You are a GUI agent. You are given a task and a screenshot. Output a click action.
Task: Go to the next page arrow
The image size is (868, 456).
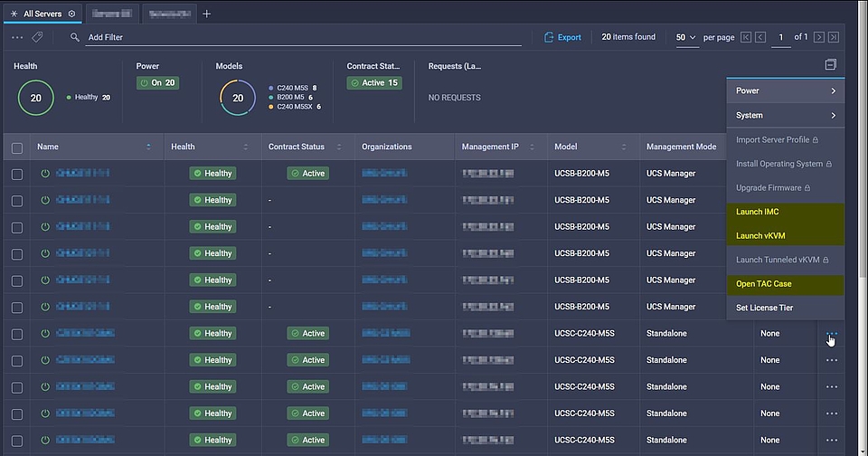[818, 37]
